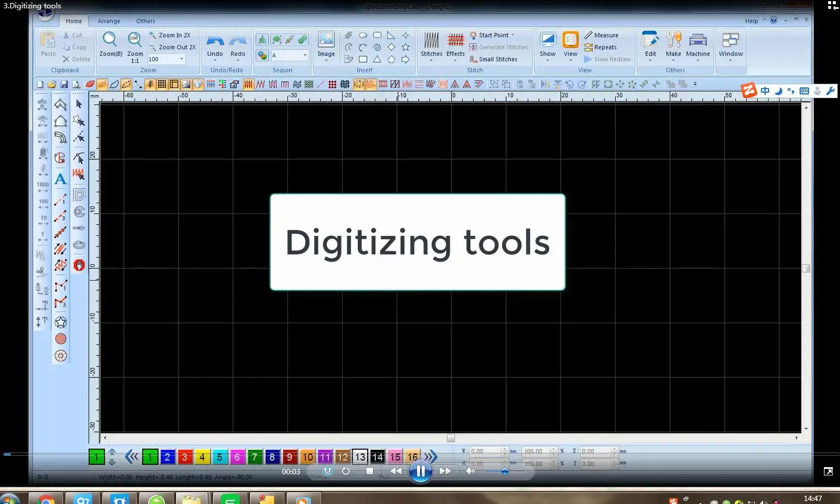Expand the Start Point dropdown

pyautogui.click(x=512, y=35)
